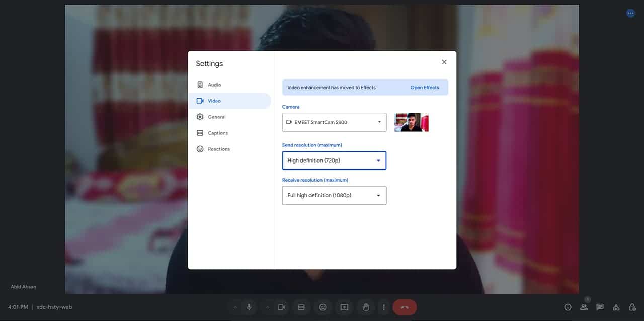This screenshot has height=321, width=644.
Task: Turn off the camera in toolbar
Action: click(281, 307)
